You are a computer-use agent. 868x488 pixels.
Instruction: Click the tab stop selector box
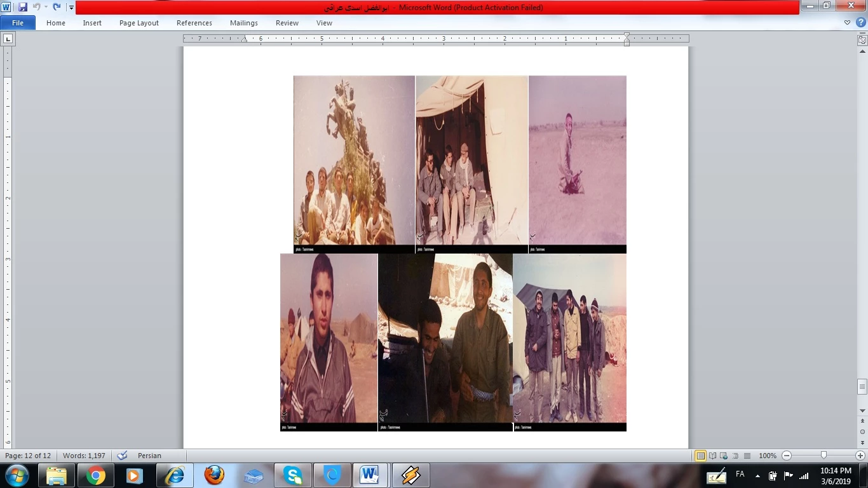point(8,39)
